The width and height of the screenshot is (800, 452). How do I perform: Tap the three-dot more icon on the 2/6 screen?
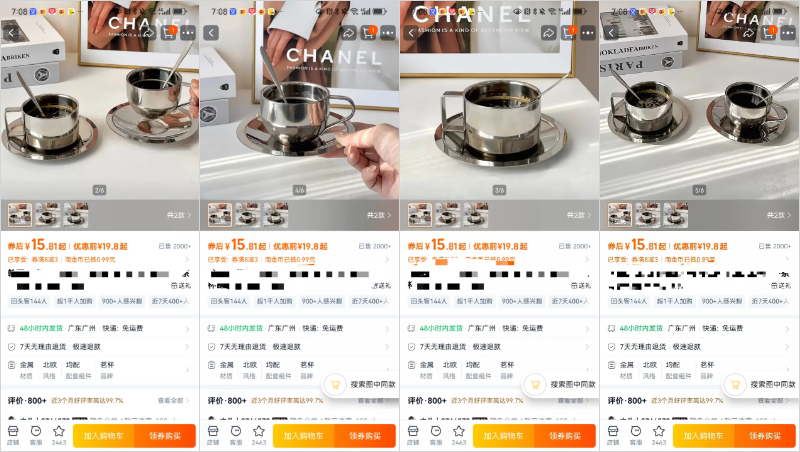[x=188, y=33]
